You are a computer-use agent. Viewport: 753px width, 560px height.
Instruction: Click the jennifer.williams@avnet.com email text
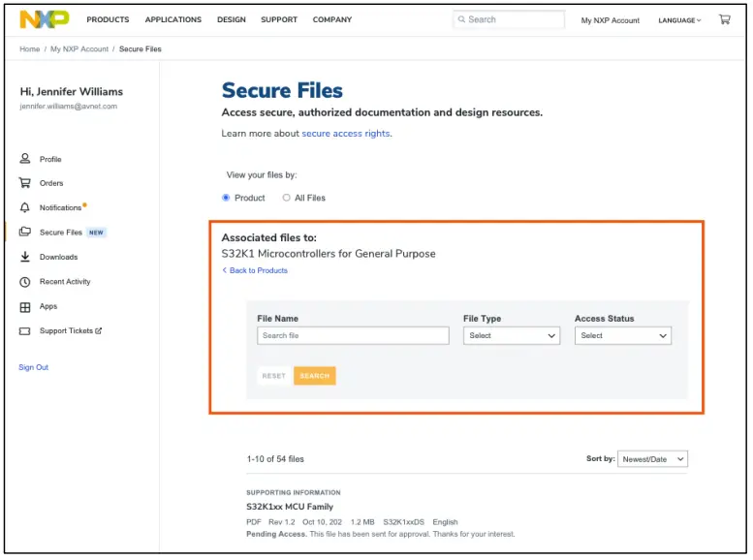(68, 107)
